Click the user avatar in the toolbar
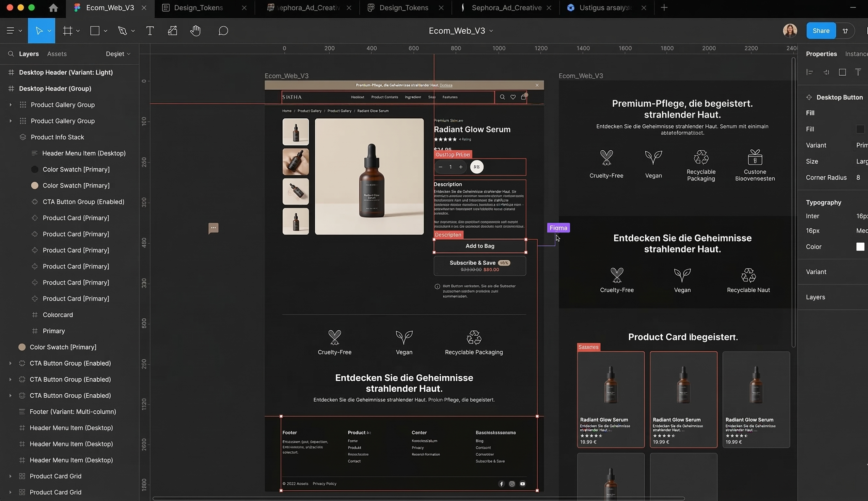The height and width of the screenshot is (501, 868). (x=790, y=31)
